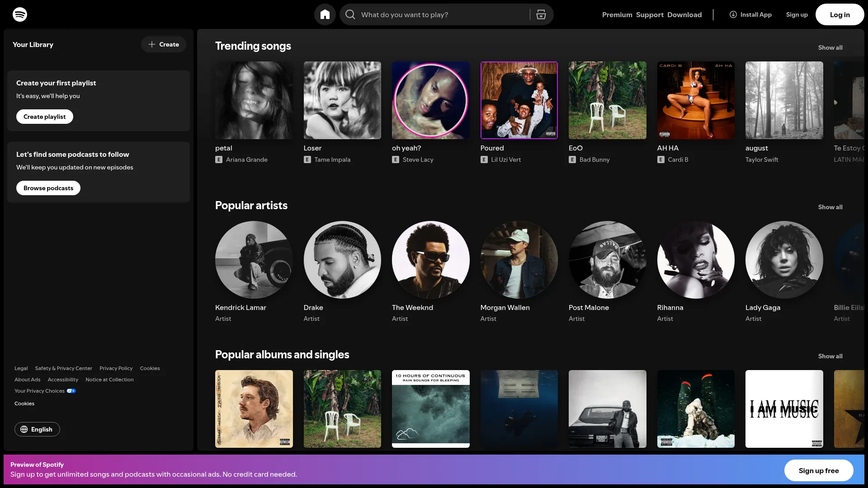Image resolution: width=868 pixels, height=488 pixels.
Task: Click explicit badge next to Ariana Grande
Action: [219, 160]
